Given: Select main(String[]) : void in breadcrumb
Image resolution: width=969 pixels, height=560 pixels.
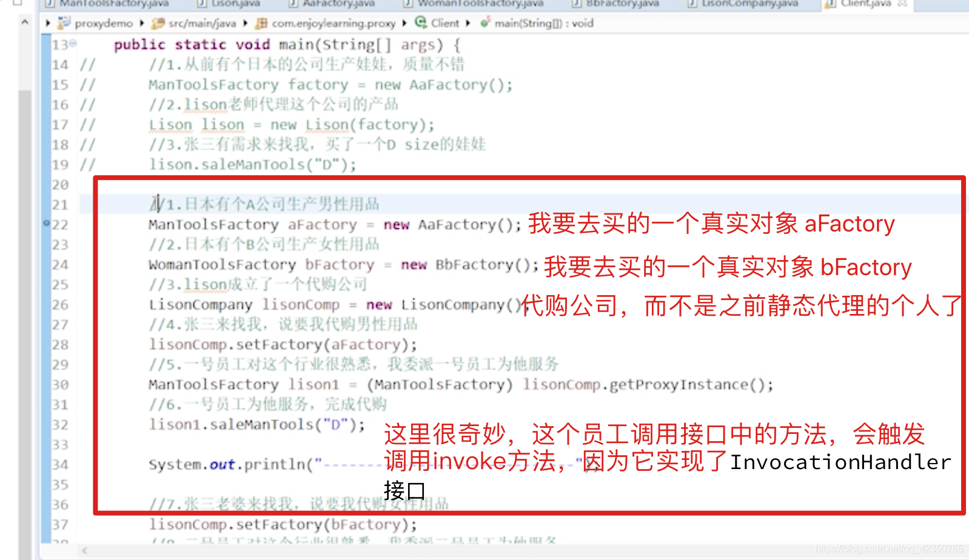Looking at the screenshot, I should click(544, 23).
